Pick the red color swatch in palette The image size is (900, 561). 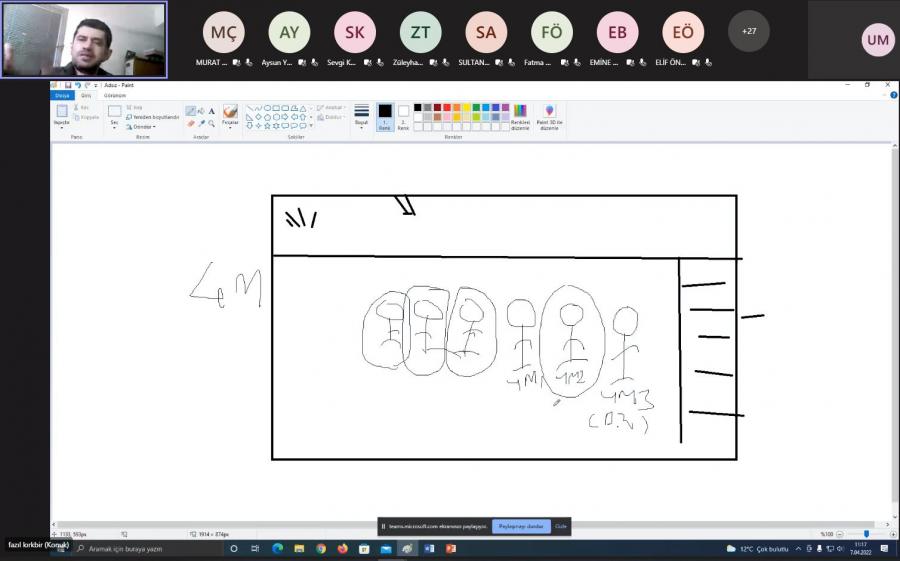pyautogui.click(x=447, y=107)
